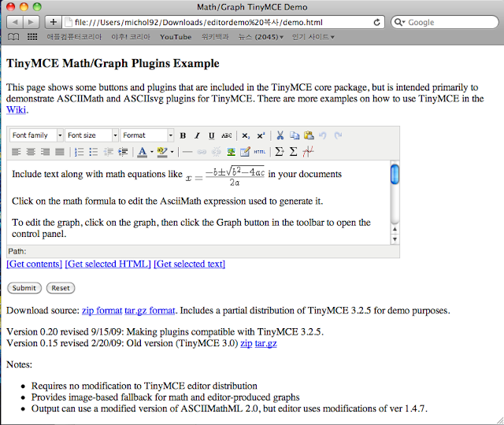Apply subscript formatting
Screen dimensions: 504x425
pos(246,135)
